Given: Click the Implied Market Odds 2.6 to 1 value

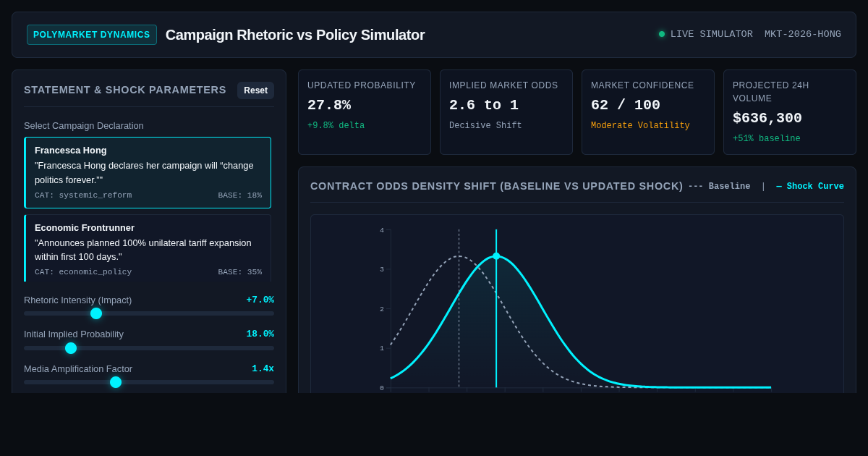Looking at the screenshot, I should [x=484, y=105].
